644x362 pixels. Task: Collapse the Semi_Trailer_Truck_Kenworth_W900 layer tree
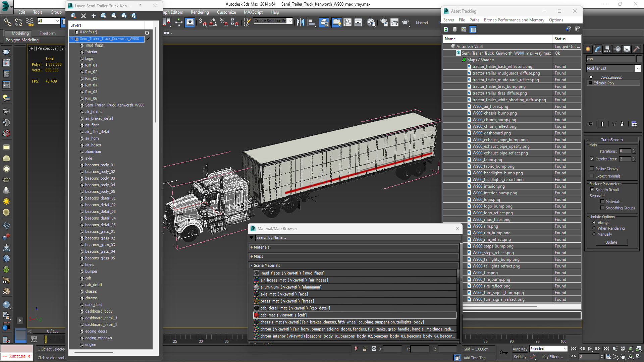[x=71, y=39]
